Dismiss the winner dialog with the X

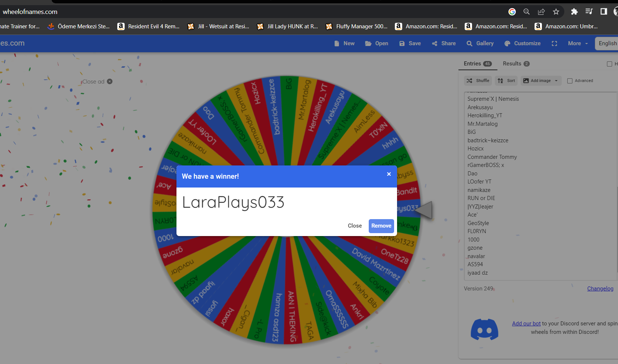[389, 174]
